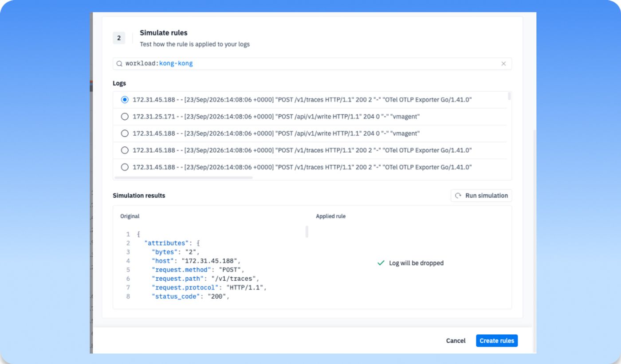Click the Cancel button
621x364 pixels.
click(456, 341)
